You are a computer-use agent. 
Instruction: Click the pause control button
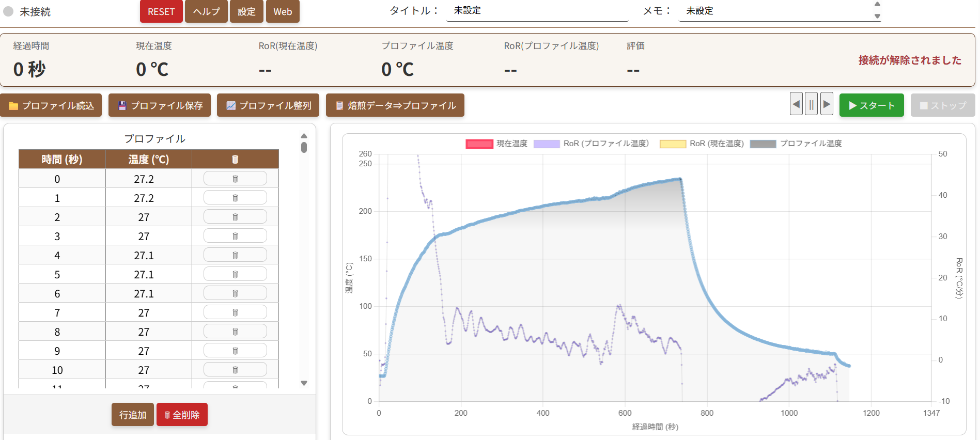coord(811,104)
